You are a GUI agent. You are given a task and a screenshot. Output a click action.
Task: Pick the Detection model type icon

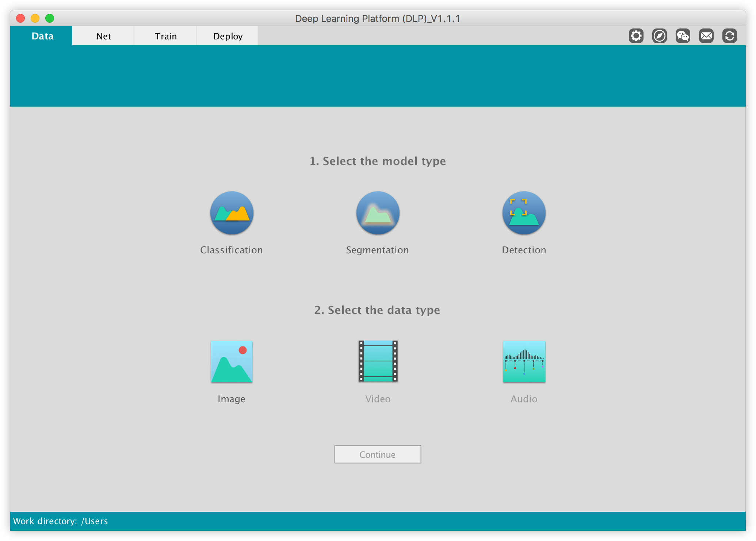click(x=524, y=213)
